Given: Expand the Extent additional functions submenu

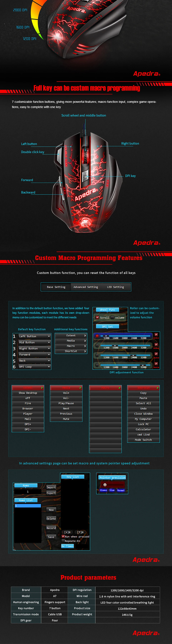Looking at the screenshot, I should [71, 336].
